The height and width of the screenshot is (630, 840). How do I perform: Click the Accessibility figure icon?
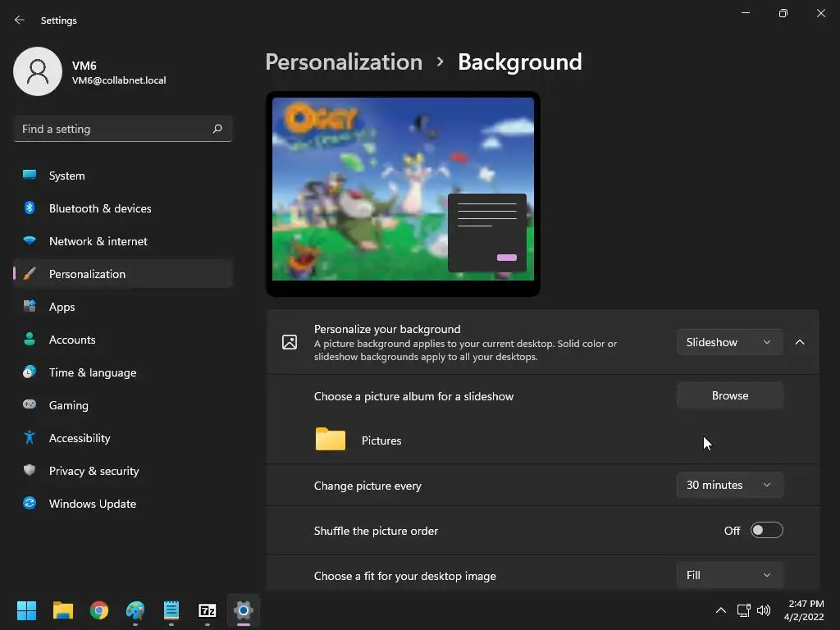[x=30, y=438]
